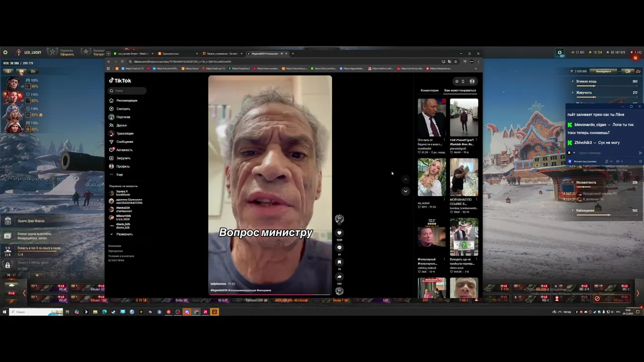Open suggested video by da_nichol

coord(432,177)
